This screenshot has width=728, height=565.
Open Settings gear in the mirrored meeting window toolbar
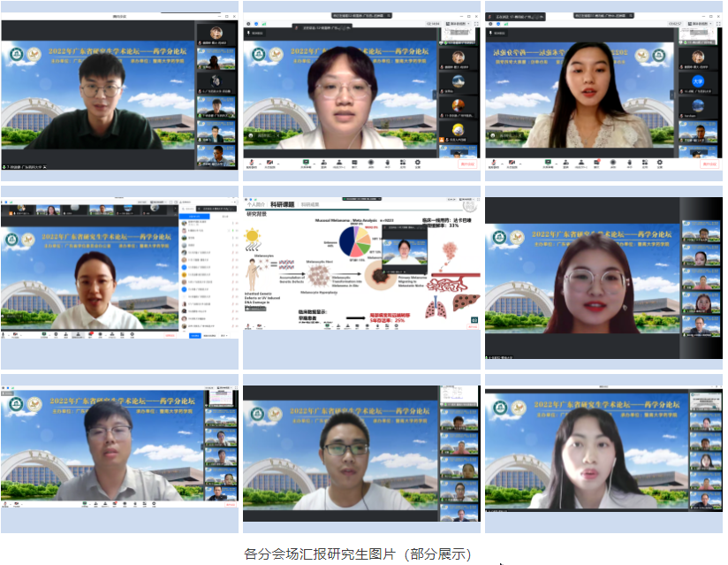660,162
